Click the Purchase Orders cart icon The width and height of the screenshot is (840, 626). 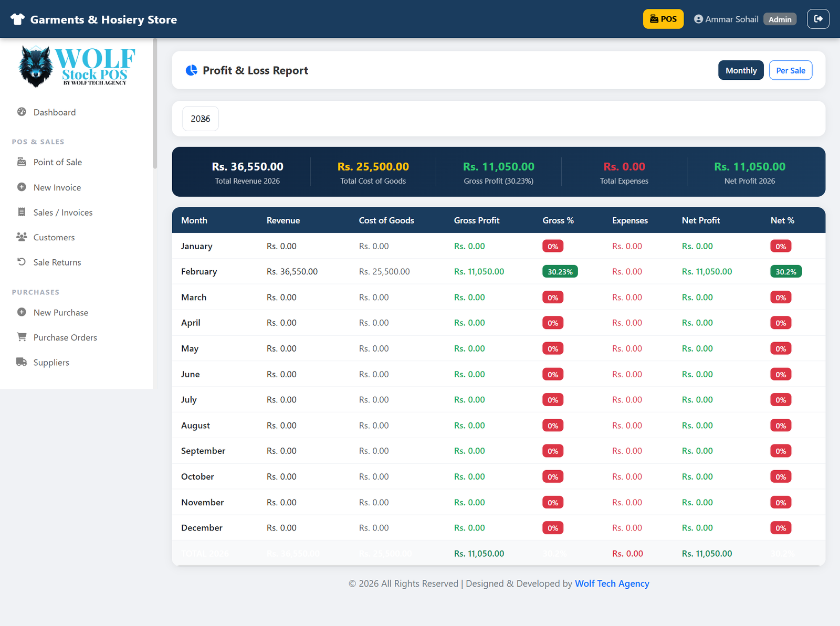22,337
